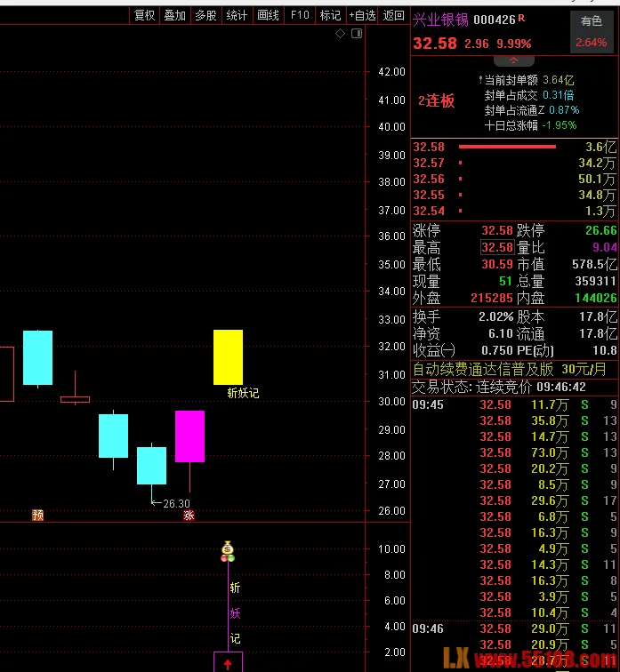Select the yellow candlestick labeled 斩妖记
620x672 pixels.
[228, 357]
